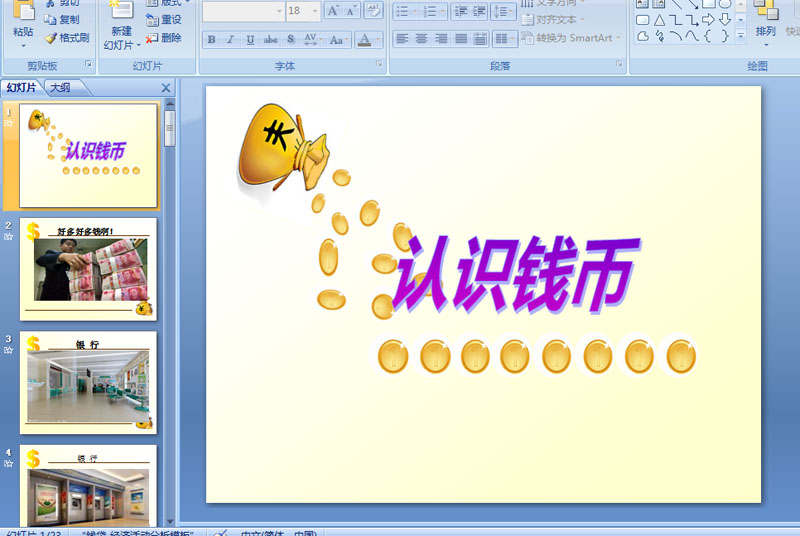Switch to the 大纲 outline tab
The image size is (800, 536).
pyautogui.click(x=60, y=88)
